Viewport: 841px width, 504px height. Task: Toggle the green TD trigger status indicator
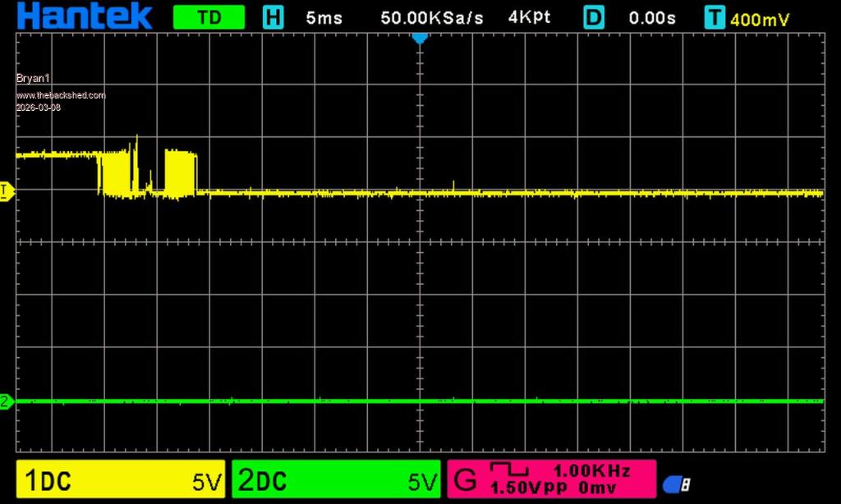click(209, 17)
